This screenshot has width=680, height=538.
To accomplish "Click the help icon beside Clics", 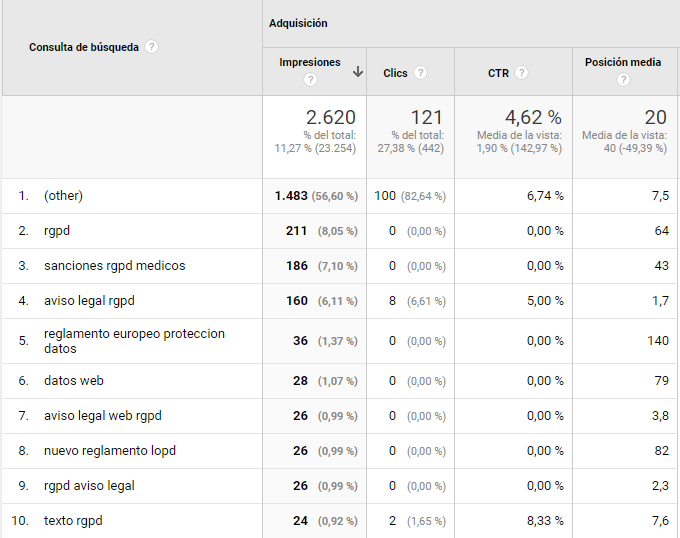I will click(x=421, y=73).
